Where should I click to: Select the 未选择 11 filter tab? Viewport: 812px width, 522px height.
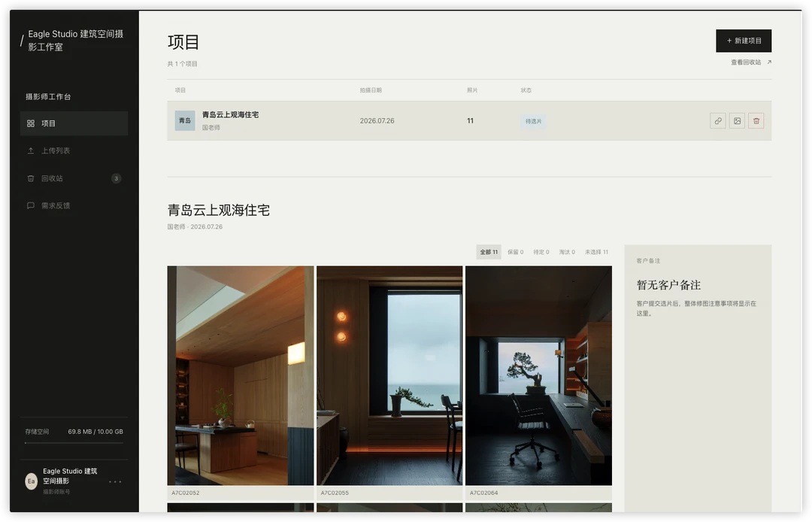pos(596,252)
